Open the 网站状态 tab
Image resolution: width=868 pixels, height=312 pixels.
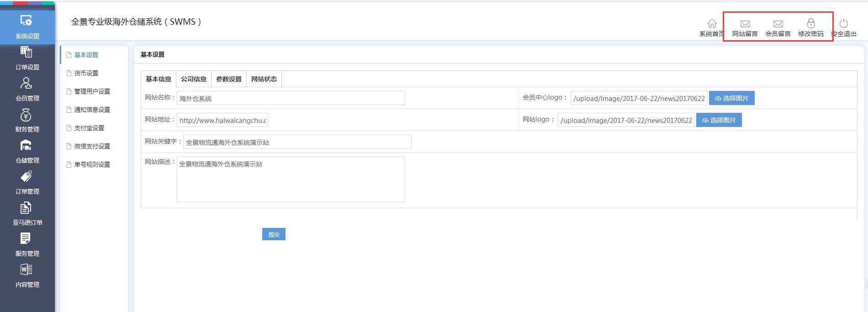click(x=264, y=79)
